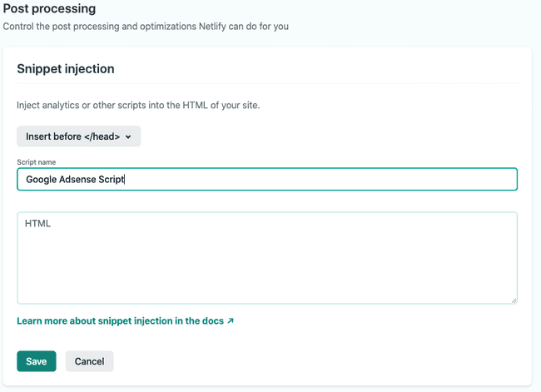Place cursor after the word Script in name field

coord(124,180)
